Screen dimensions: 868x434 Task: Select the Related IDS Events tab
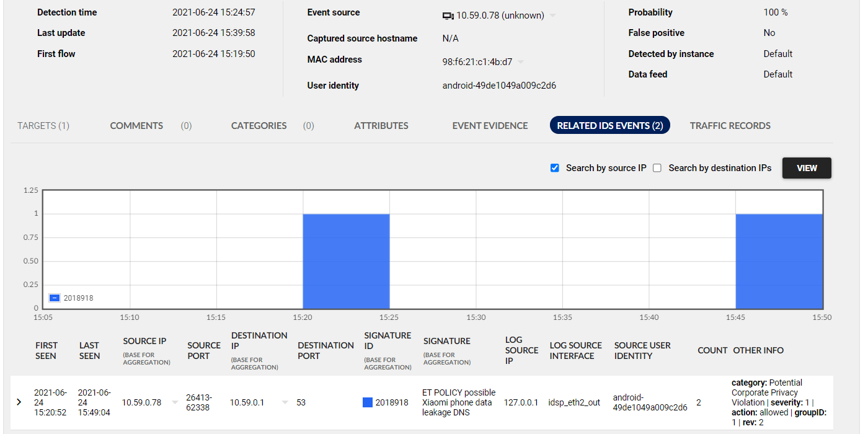[609, 126]
